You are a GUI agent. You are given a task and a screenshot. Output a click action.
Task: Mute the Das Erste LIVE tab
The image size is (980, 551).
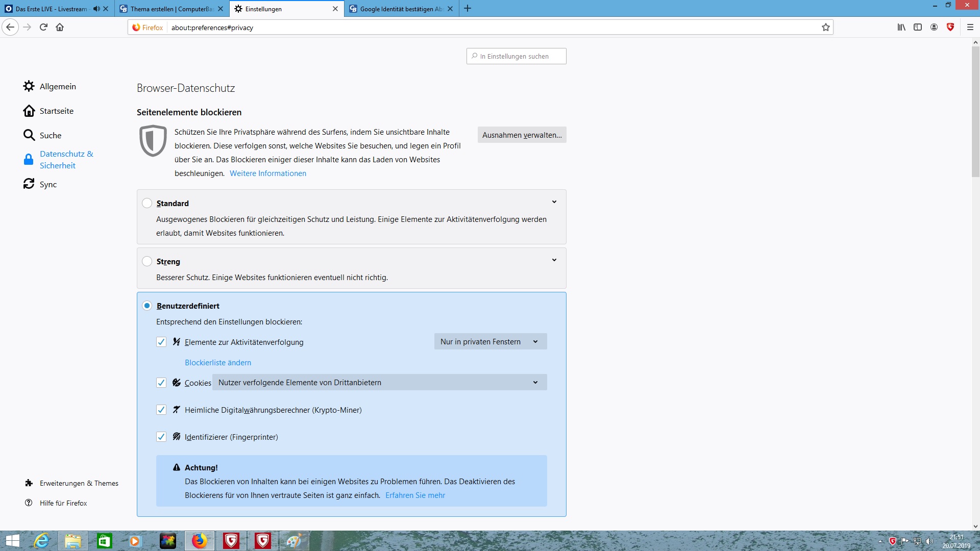click(x=96, y=9)
